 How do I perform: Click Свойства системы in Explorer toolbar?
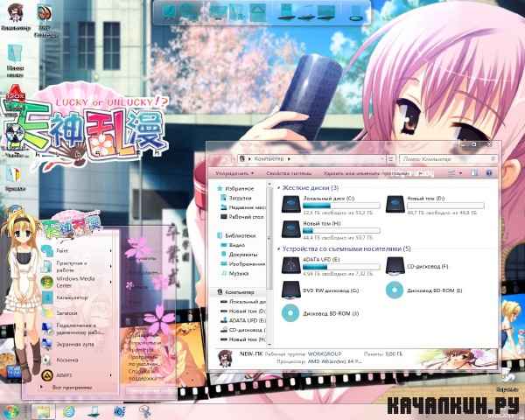click(289, 173)
